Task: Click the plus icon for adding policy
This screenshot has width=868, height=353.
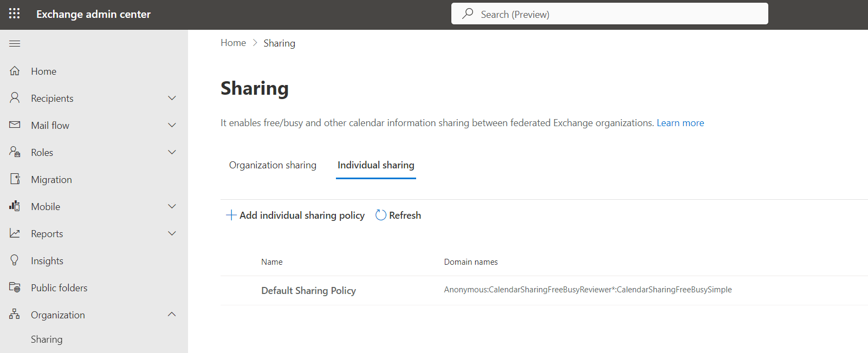Action: 231,215
